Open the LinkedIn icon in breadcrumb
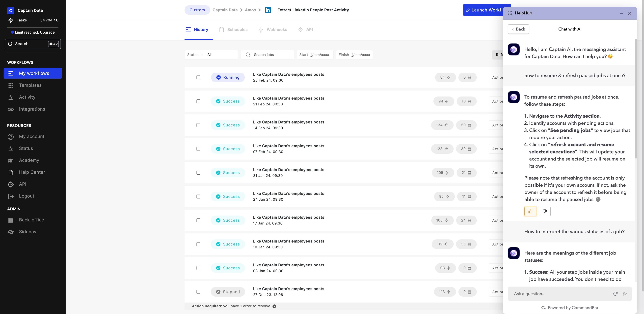The image size is (644, 314). (268, 10)
